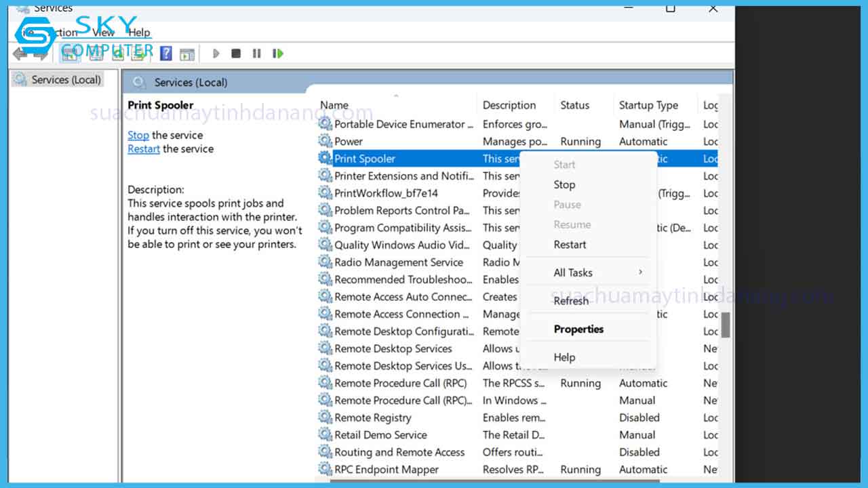Click the Print Spooler service gear icon
This screenshot has width=868, height=488.
325,158
